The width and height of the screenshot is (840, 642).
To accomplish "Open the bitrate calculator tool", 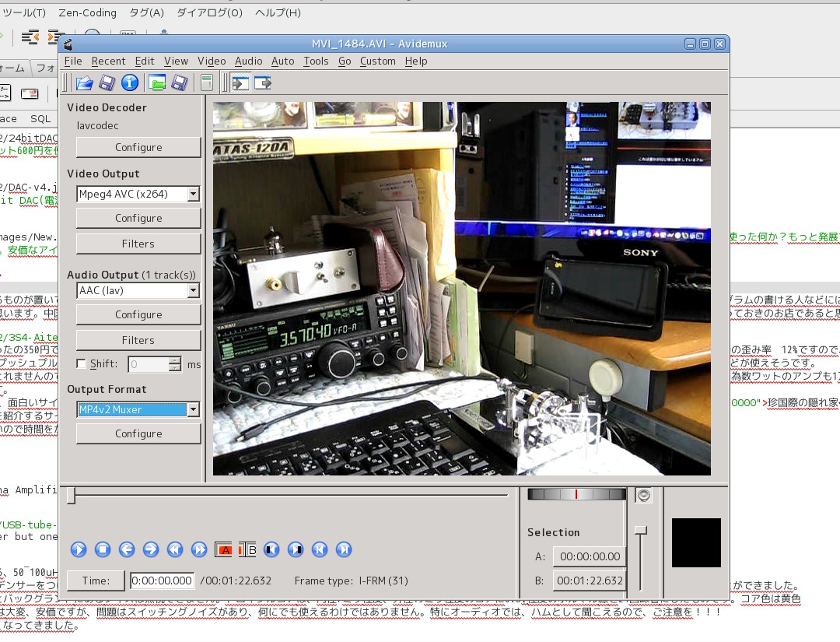I will [206, 82].
